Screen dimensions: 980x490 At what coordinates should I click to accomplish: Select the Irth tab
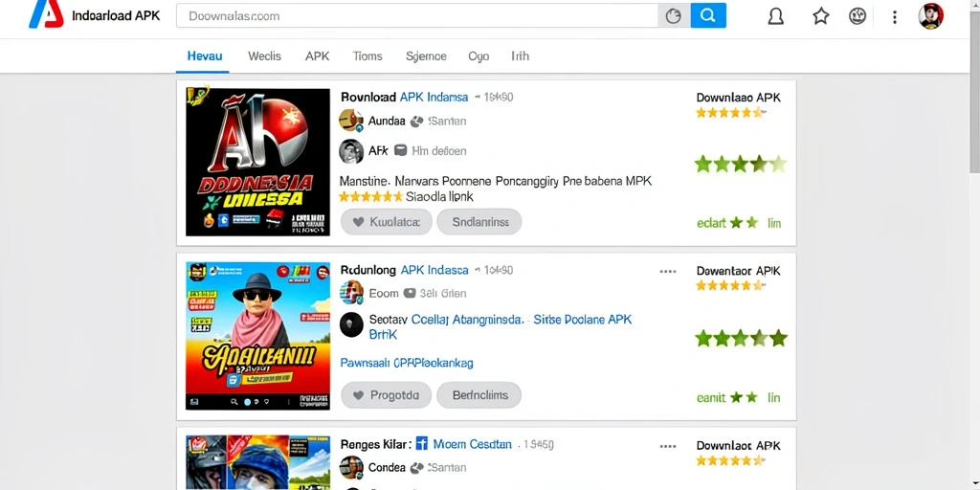point(520,56)
